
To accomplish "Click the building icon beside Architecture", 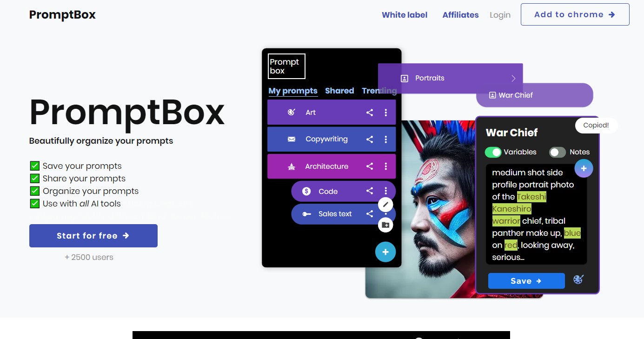I will (x=292, y=166).
